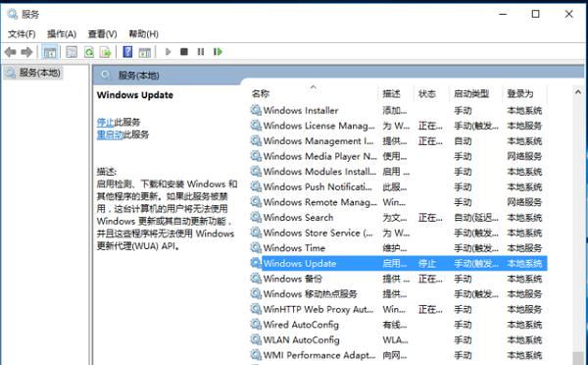This screenshot has height=365, width=588.
Task: Open the 操作(A) menu
Action: pyautogui.click(x=62, y=34)
